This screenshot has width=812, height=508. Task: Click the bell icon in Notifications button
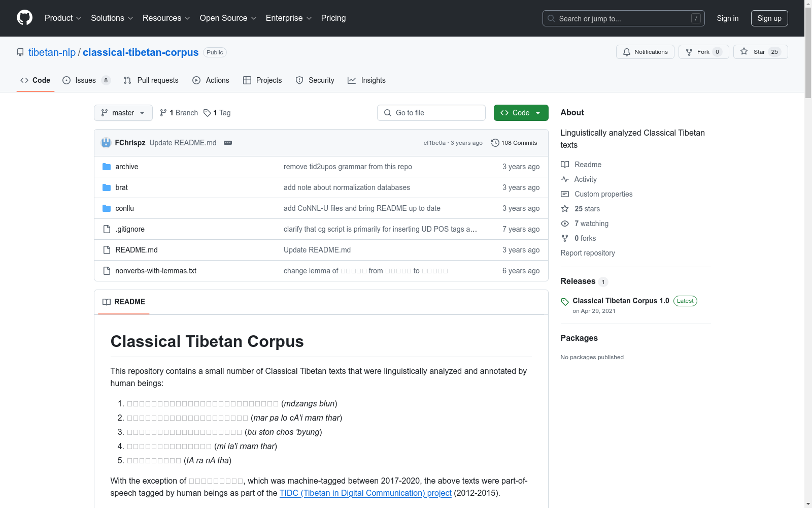pyautogui.click(x=627, y=52)
